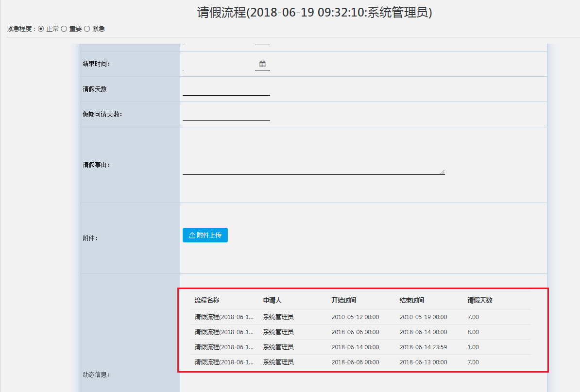The width and height of the screenshot is (580, 392).
Task: Click the 请假天数 input field
Action: click(226, 89)
